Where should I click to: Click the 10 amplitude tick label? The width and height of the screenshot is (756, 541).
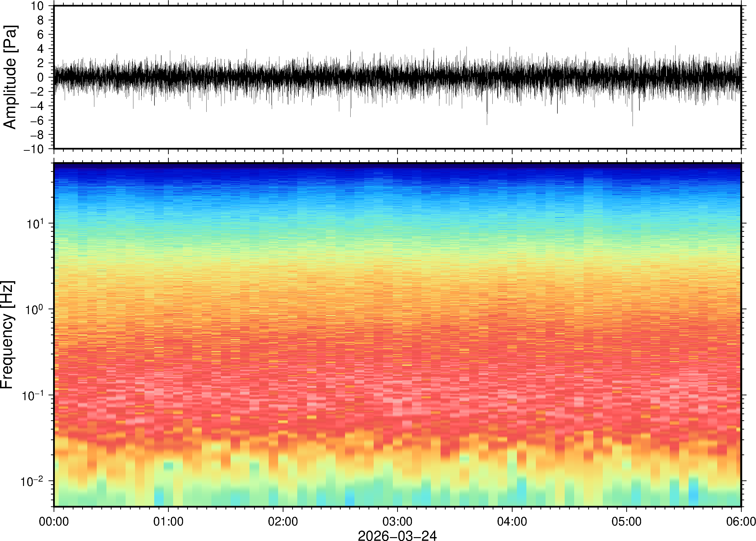(x=38, y=6)
